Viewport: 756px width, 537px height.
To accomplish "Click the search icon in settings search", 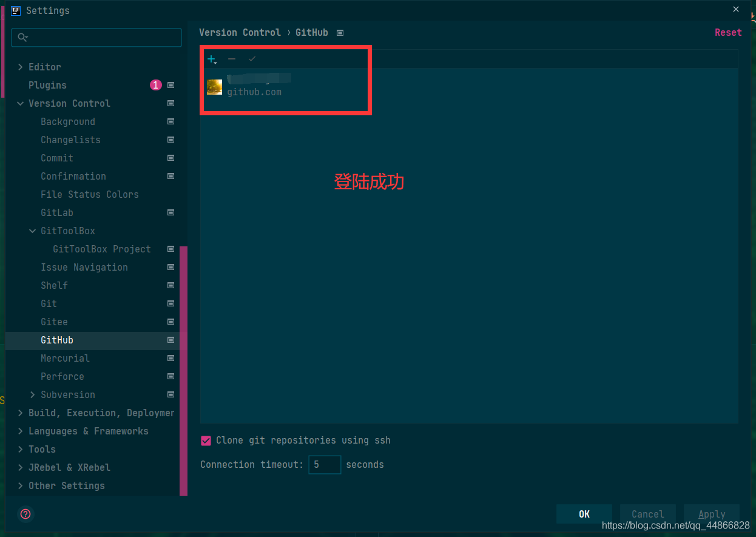I will [22, 38].
